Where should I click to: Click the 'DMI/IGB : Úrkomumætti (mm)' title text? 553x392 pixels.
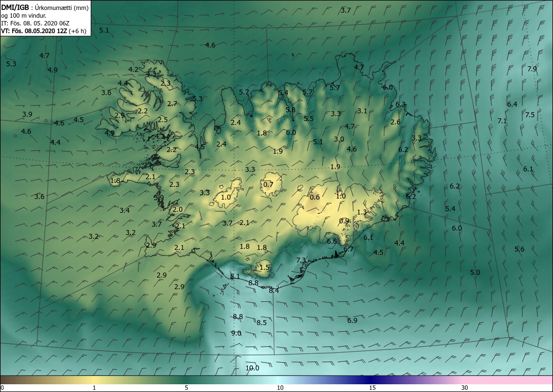44,8
